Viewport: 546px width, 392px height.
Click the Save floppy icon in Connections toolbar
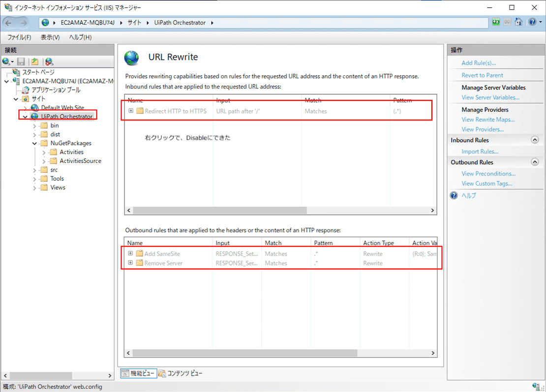(x=21, y=61)
